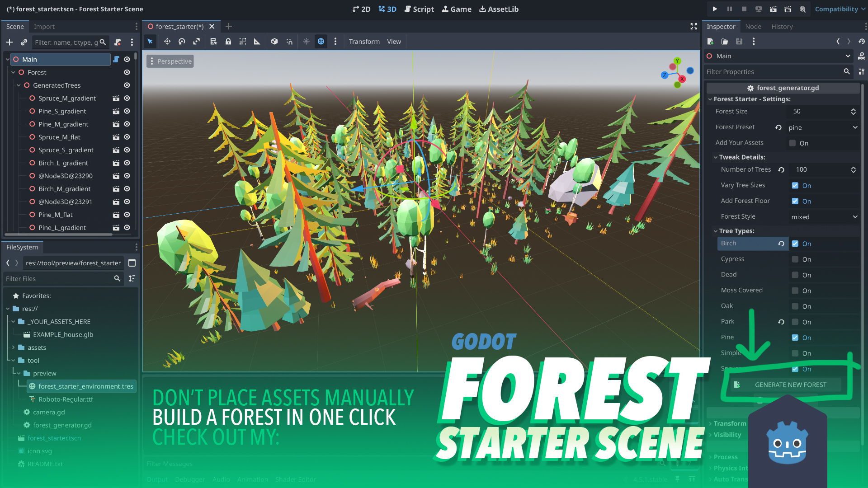Switch to the Node tab in the Inspector
Image resolution: width=868 pixels, height=488 pixels.
click(x=753, y=26)
